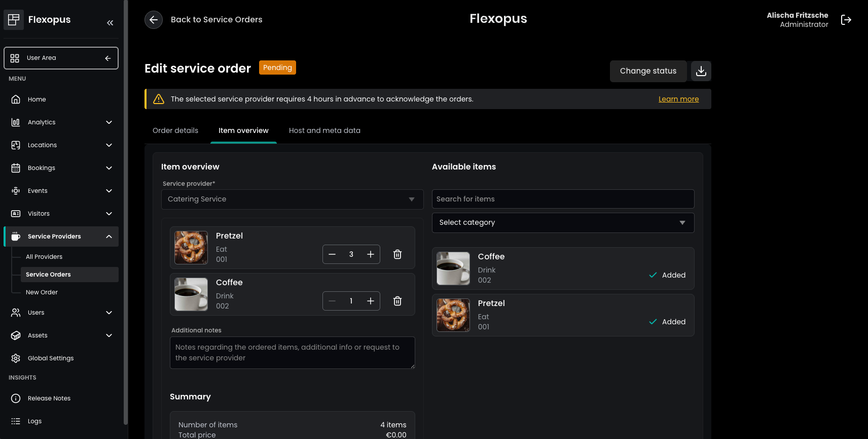Increase Coffee quantity with plus
868x439 pixels.
click(x=371, y=301)
